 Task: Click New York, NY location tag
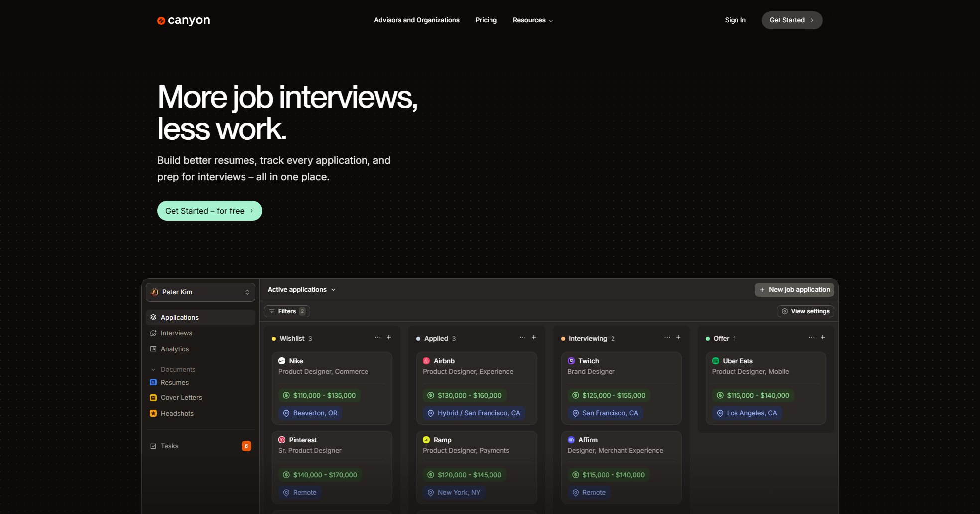(454, 493)
